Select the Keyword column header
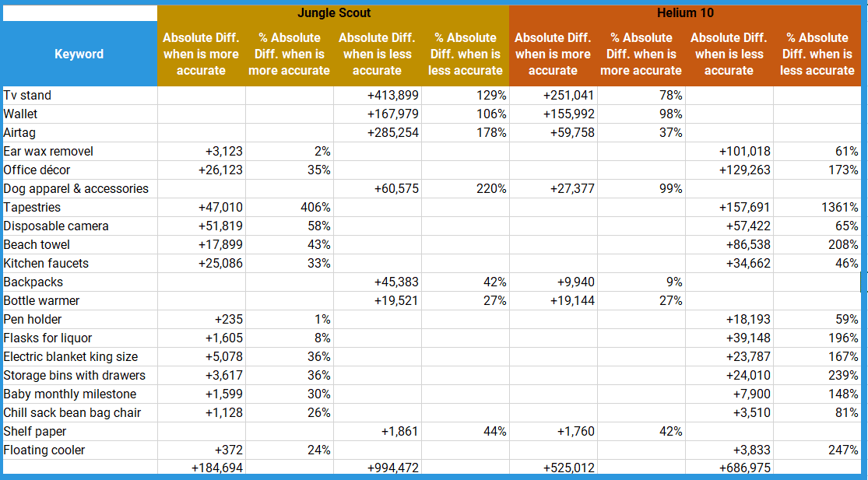This screenshot has width=868, height=480. coord(79,54)
